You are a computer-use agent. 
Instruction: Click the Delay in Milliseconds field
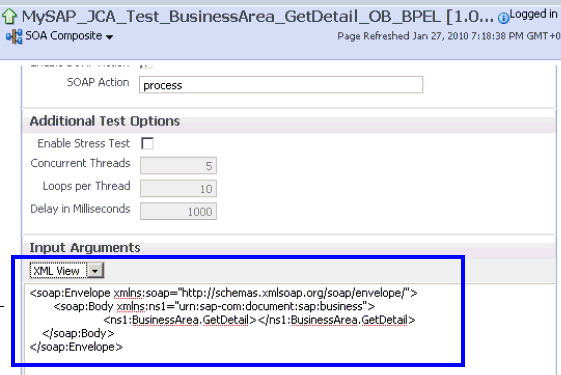point(178,211)
